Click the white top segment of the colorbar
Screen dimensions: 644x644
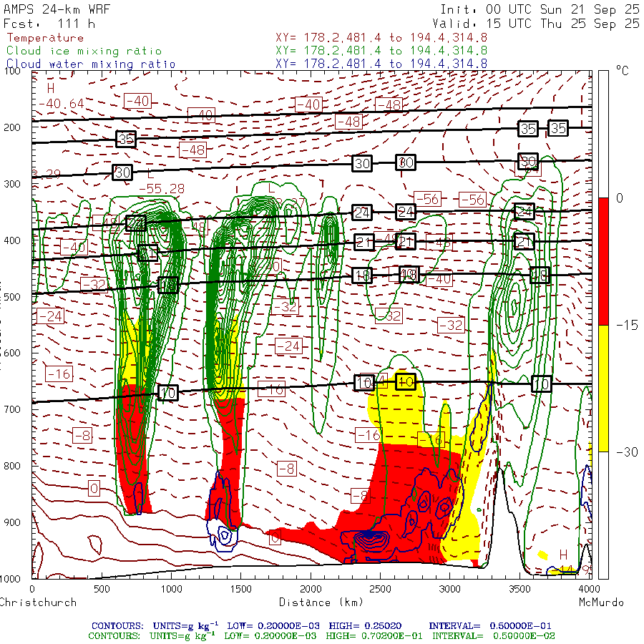pos(603,135)
